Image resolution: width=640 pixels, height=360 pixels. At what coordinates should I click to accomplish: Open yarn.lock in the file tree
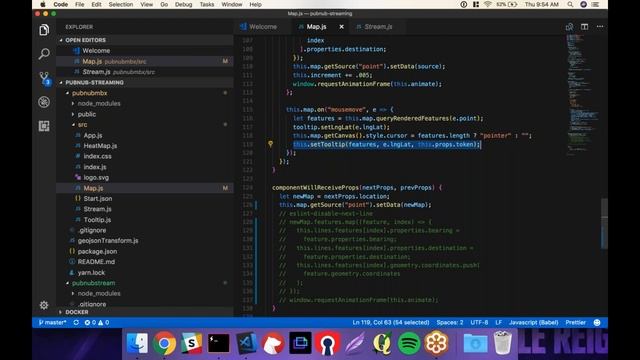click(91, 272)
